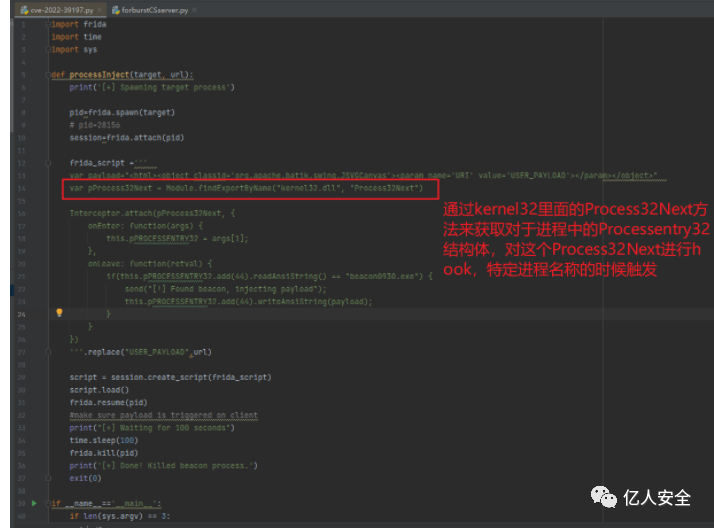
Task: Click the 'var payload' html object line
Action: tap(363, 175)
